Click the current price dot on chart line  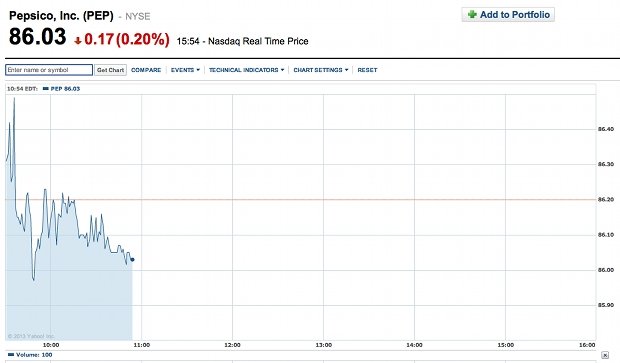[x=132, y=260]
